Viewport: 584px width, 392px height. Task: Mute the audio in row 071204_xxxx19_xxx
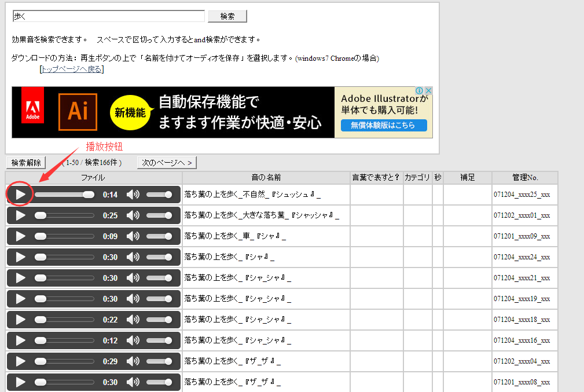(133, 299)
